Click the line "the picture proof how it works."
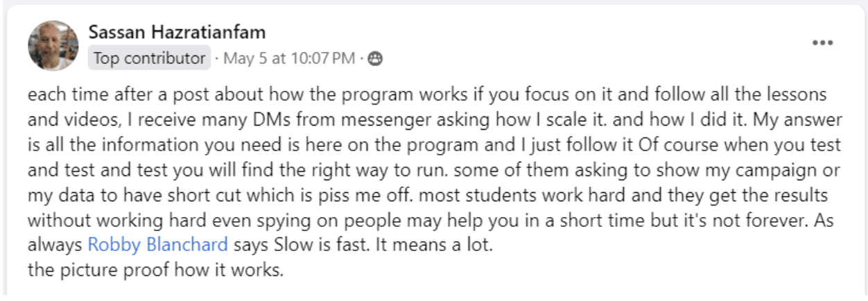Image resolution: width=868 pixels, height=301 pixels. [156, 270]
